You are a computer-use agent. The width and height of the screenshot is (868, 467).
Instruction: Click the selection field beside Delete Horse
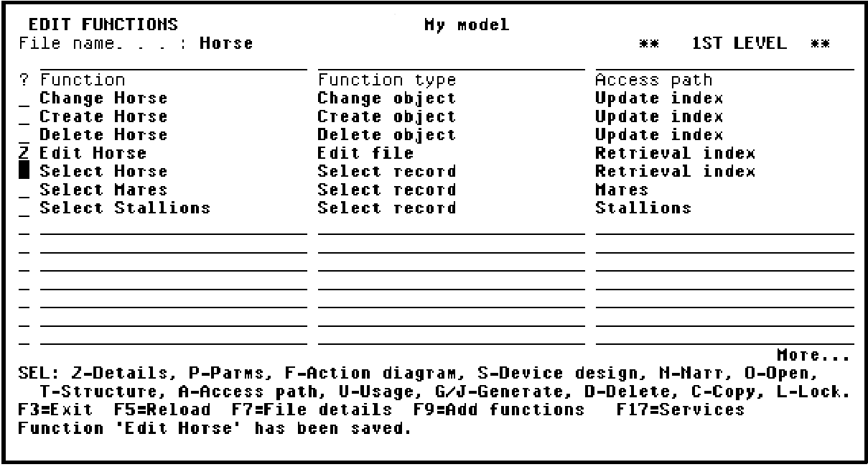[x=25, y=135]
